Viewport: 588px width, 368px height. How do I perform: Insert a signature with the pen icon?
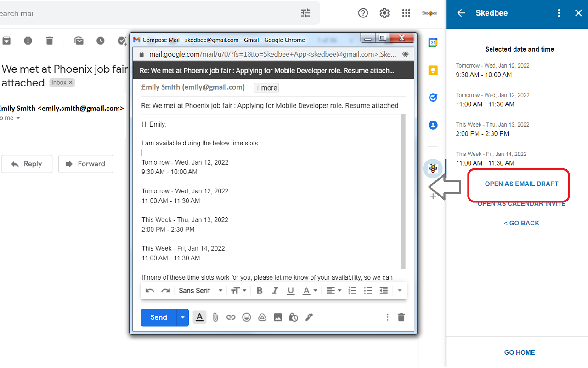[x=309, y=317]
